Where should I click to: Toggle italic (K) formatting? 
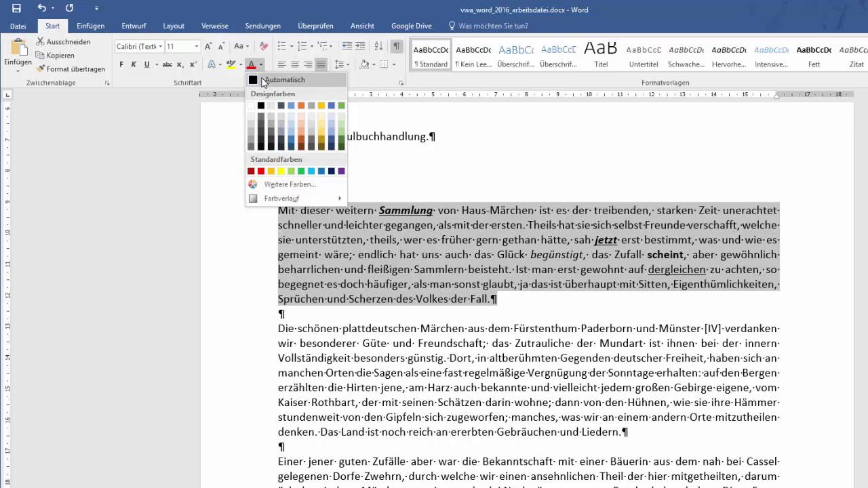tap(134, 64)
